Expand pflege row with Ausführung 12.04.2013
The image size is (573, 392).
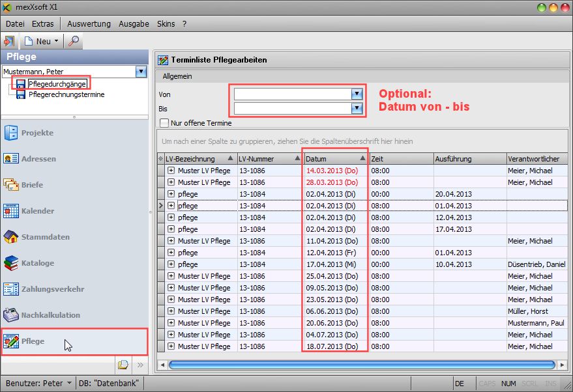tap(171, 217)
